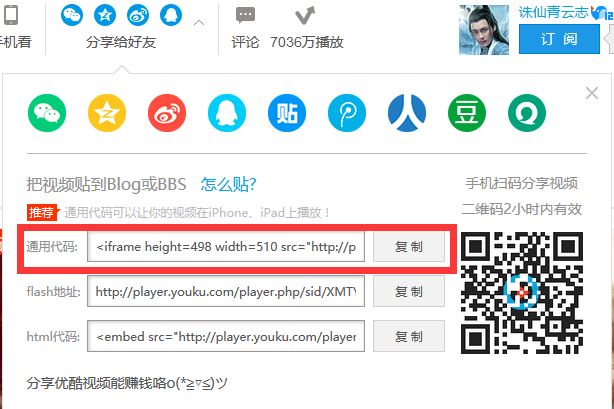Close the share popup with the X
614x409 pixels.
[x=592, y=93]
